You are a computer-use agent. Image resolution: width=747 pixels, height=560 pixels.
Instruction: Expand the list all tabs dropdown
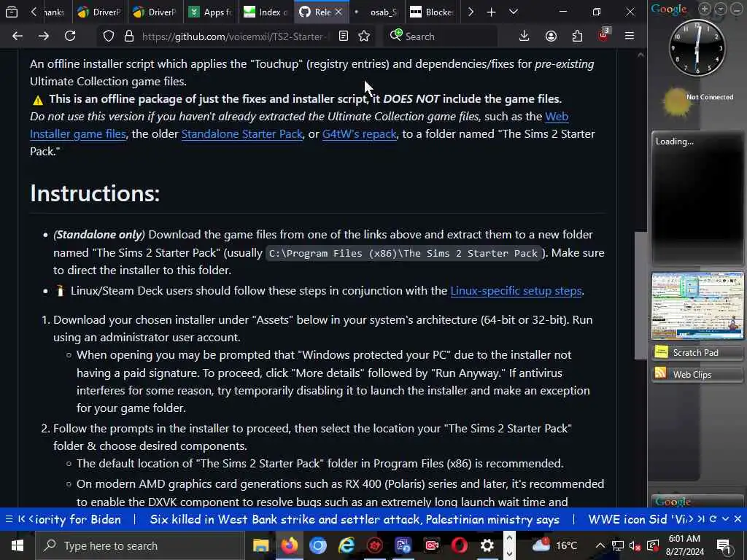(x=514, y=12)
